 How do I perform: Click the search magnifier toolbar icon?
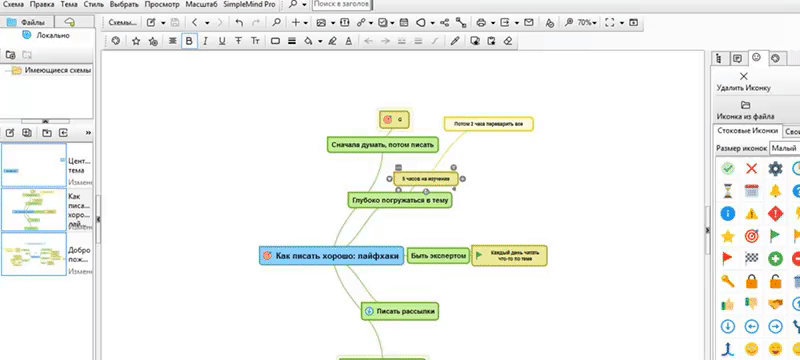point(276,22)
